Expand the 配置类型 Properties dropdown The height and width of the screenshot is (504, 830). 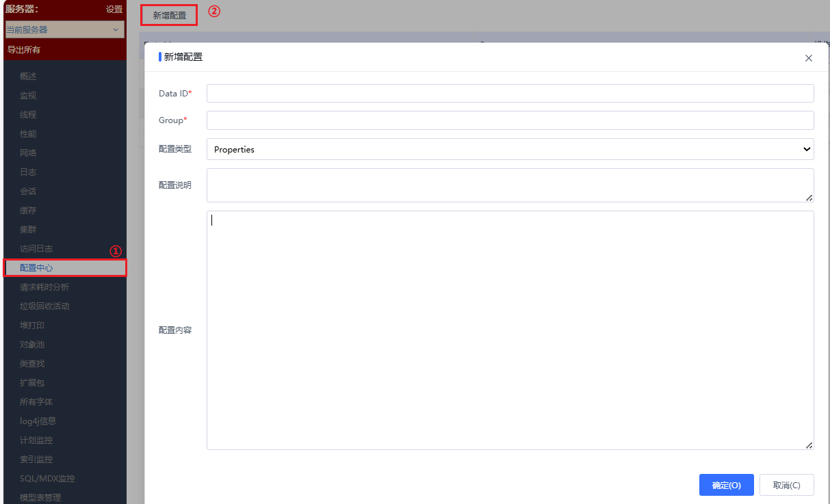(510, 149)
